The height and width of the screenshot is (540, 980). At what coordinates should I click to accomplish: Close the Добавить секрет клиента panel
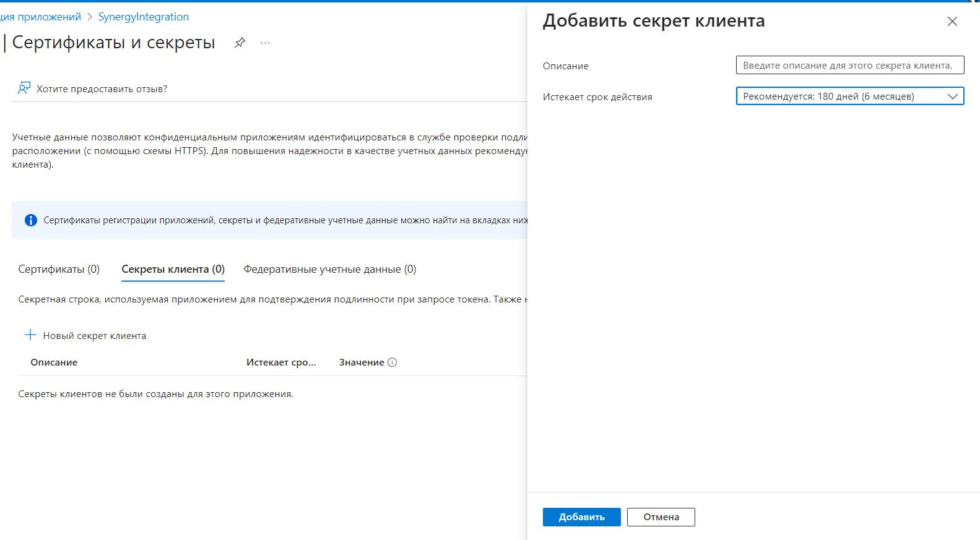coord(952,22)
